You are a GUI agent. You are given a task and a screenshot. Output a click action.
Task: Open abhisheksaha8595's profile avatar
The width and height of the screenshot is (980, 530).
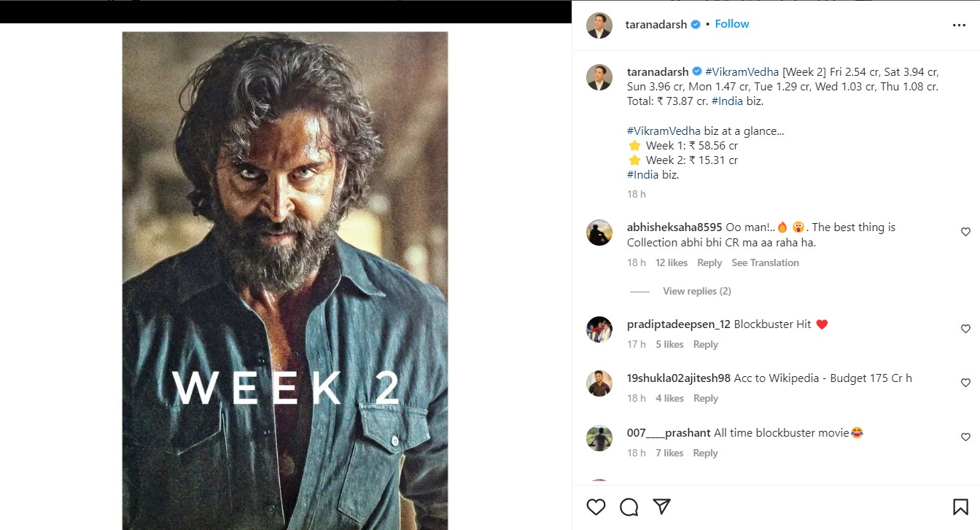click(599, 233)
